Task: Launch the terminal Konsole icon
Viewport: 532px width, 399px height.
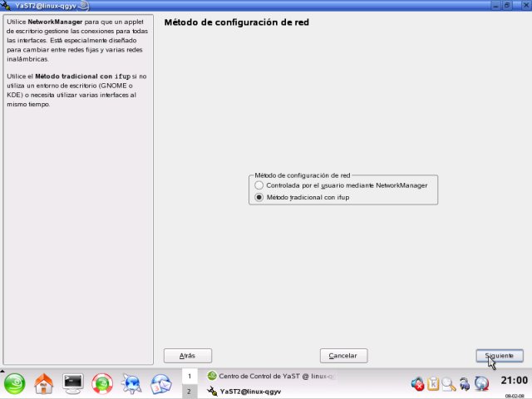Action: [73, 384]
